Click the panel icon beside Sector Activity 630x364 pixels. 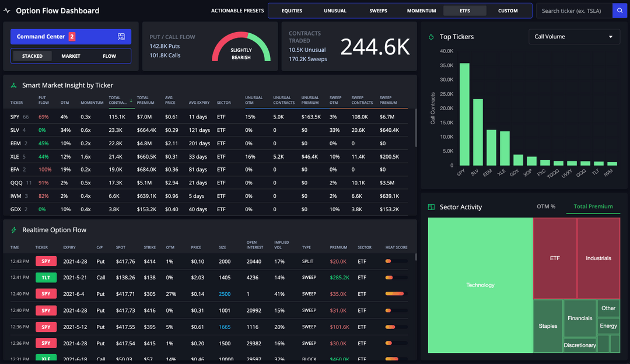[x=432, y=207]
